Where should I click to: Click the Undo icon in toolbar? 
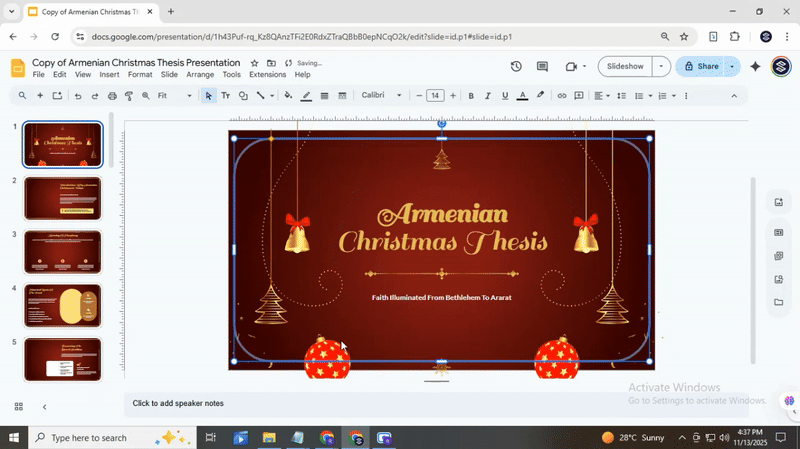click(x=77, y=96)
